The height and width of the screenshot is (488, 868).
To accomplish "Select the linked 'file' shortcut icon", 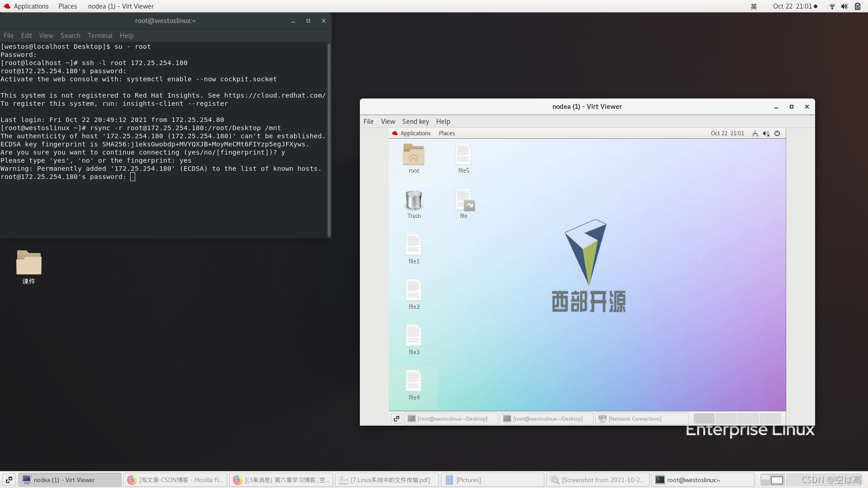I will (463, 200).
